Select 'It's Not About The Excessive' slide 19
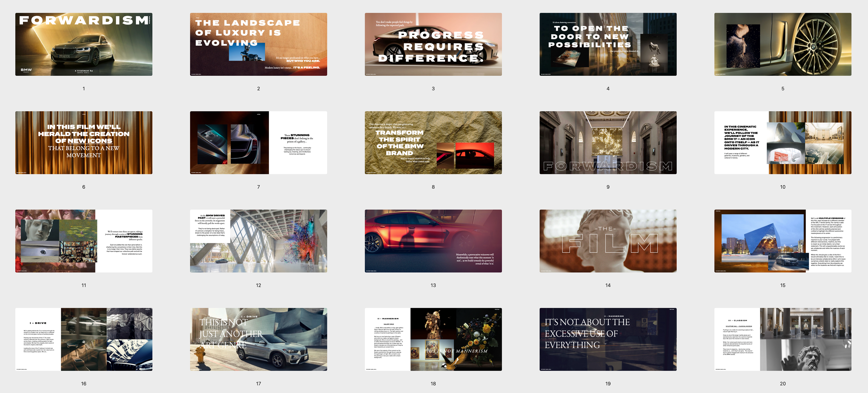This screenshot has width=868, height=393. point(608,339)
